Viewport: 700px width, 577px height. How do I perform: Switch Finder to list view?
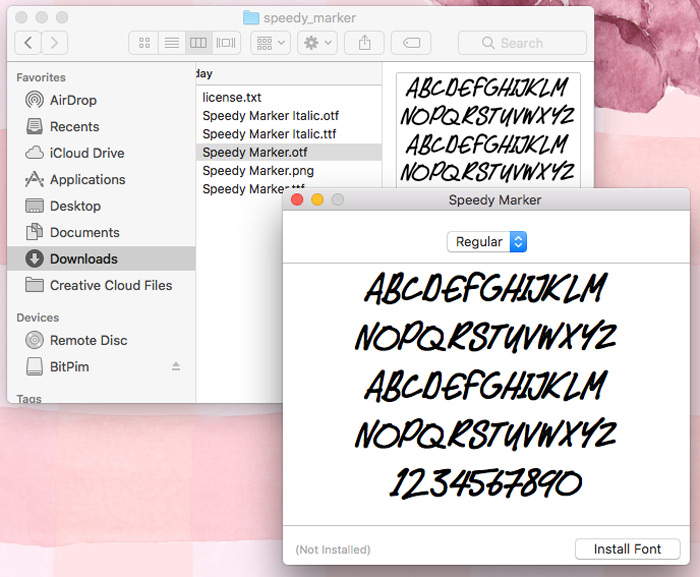coord(172,43)
